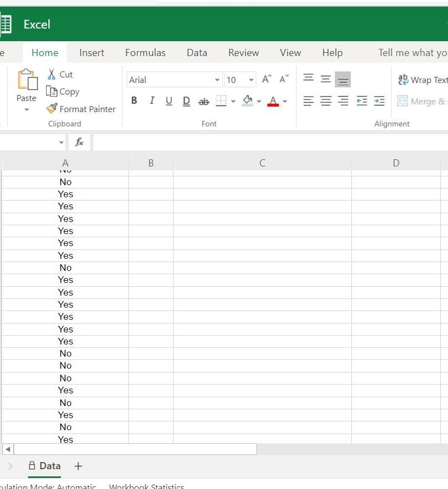Set Middle Align vertical alignment

pos(326,79)
